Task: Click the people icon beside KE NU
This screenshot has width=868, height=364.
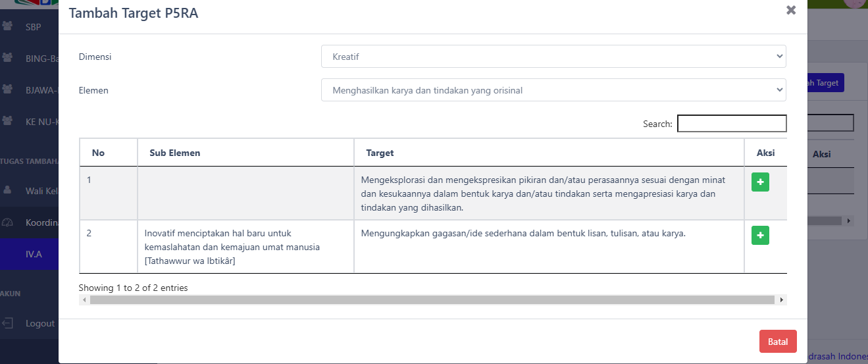Action: point(8,120)
